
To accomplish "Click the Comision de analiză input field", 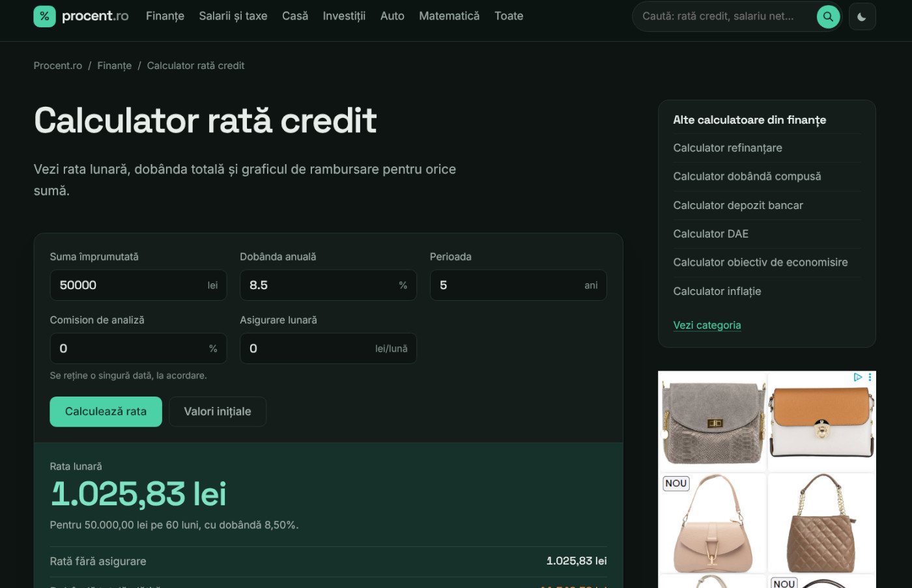I will click(x=138, y=348).
